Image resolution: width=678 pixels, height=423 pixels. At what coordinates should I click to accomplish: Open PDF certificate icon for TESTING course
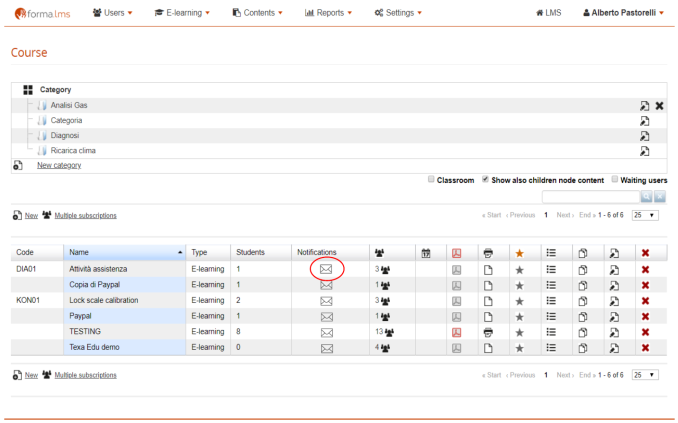pos(456,331)
